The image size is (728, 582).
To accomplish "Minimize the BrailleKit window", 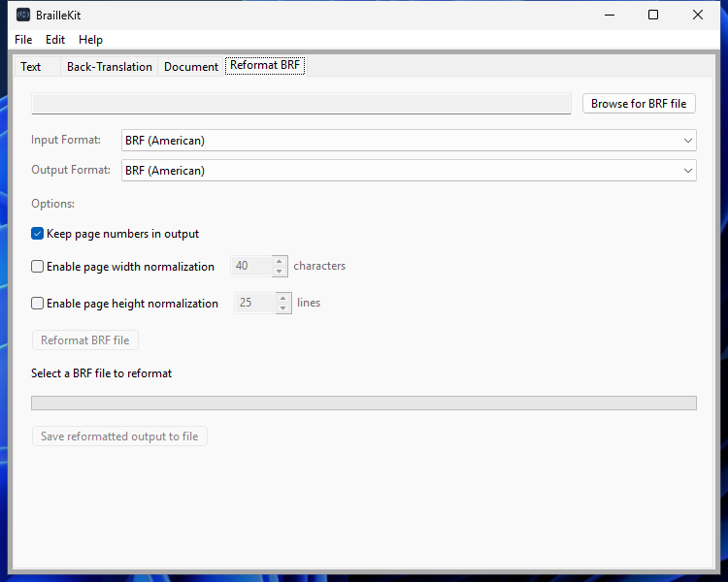I will (x=610, y=15).
